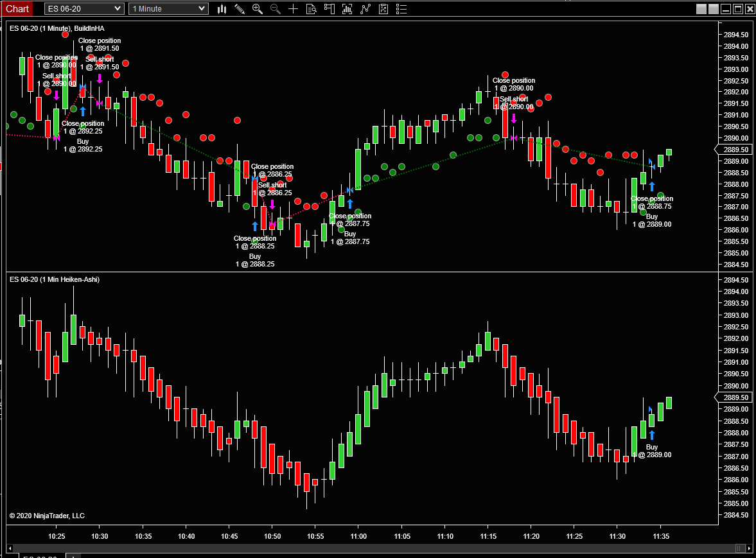
Task: Click the first gray link square button
Action: pyautogui.click(x=701, y=9)
